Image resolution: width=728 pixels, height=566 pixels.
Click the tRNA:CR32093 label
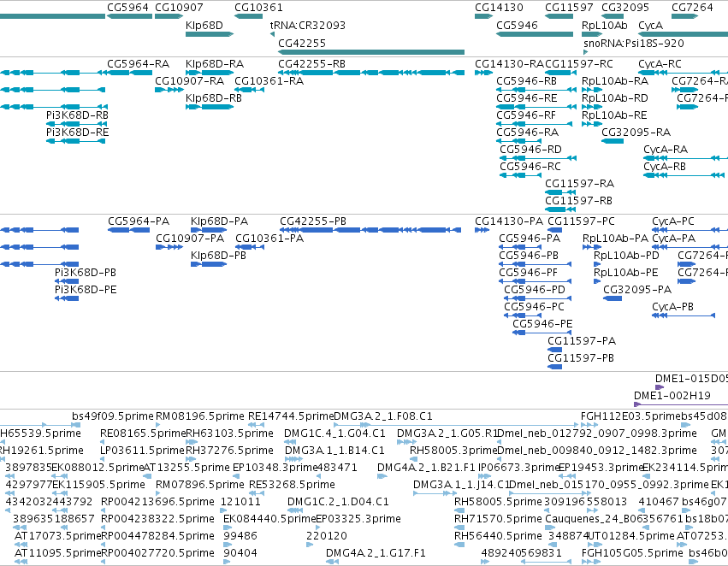click(x=308, y=25)
